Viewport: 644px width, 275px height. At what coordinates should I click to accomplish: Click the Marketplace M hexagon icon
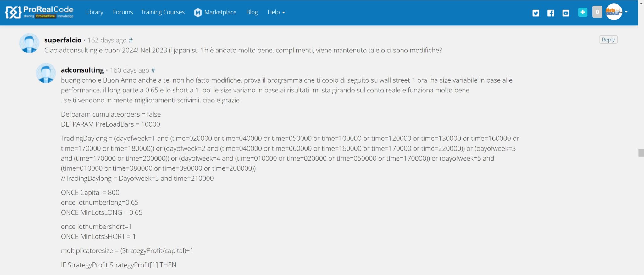[x=198, y=13]
